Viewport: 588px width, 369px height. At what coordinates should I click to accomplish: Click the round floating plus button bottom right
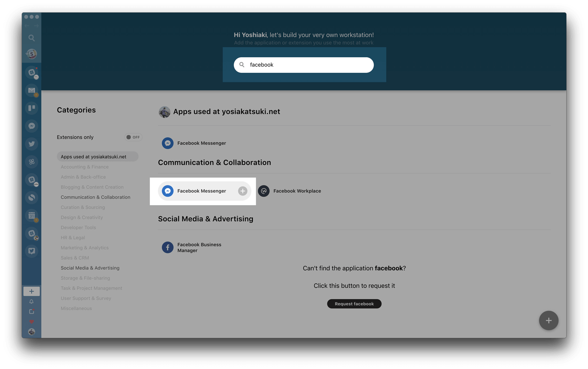pos(549,320)
